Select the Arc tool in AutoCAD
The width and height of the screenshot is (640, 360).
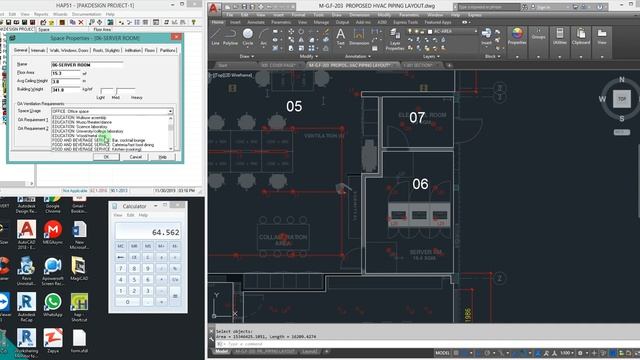[264, 36]
